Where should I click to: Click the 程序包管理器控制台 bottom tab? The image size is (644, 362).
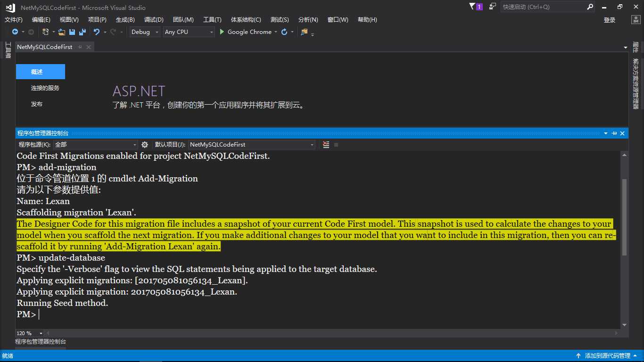pyautogui.click(x=41, y=342)
